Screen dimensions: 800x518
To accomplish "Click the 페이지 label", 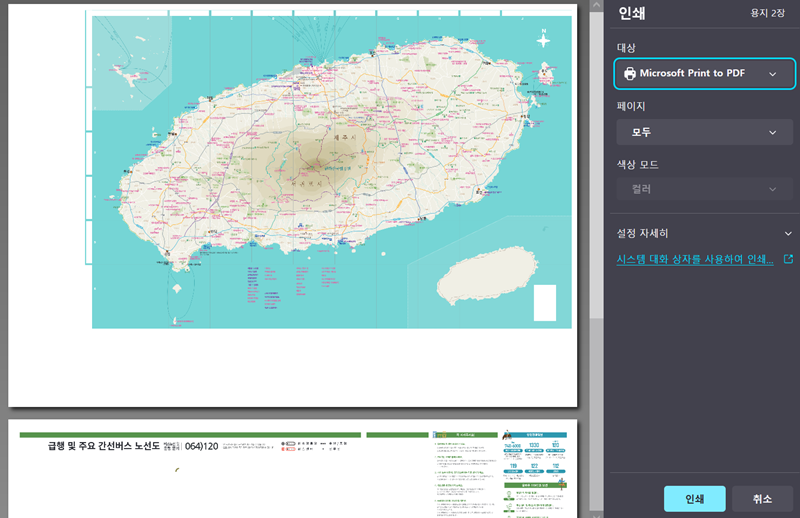I will pyautogui.click(x=631, y=106).
